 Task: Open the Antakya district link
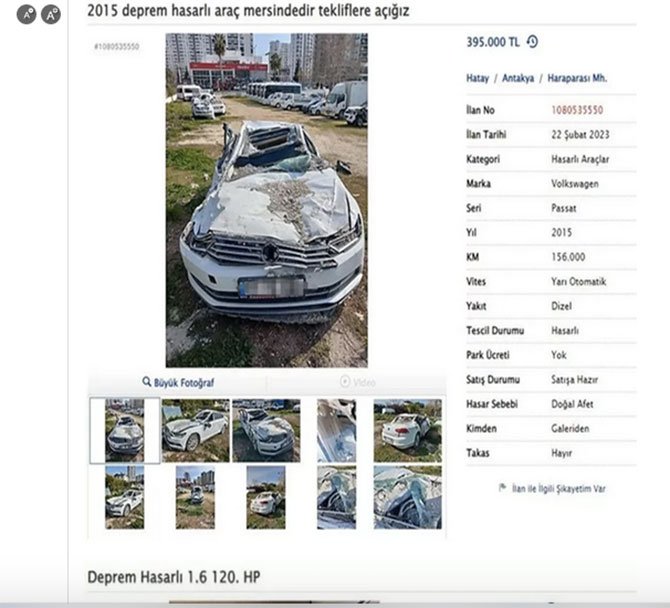point(518,78)
